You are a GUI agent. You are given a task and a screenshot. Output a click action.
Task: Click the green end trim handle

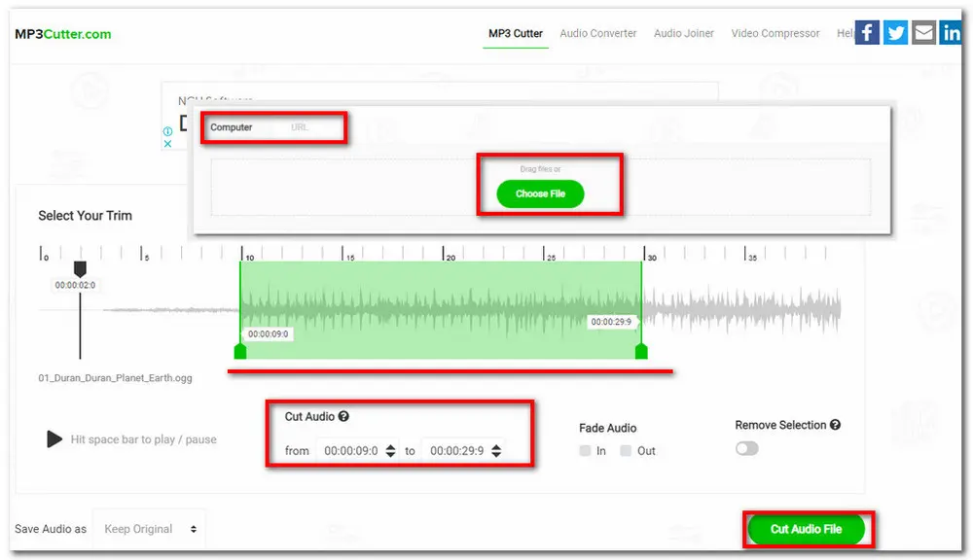[641, 352]
